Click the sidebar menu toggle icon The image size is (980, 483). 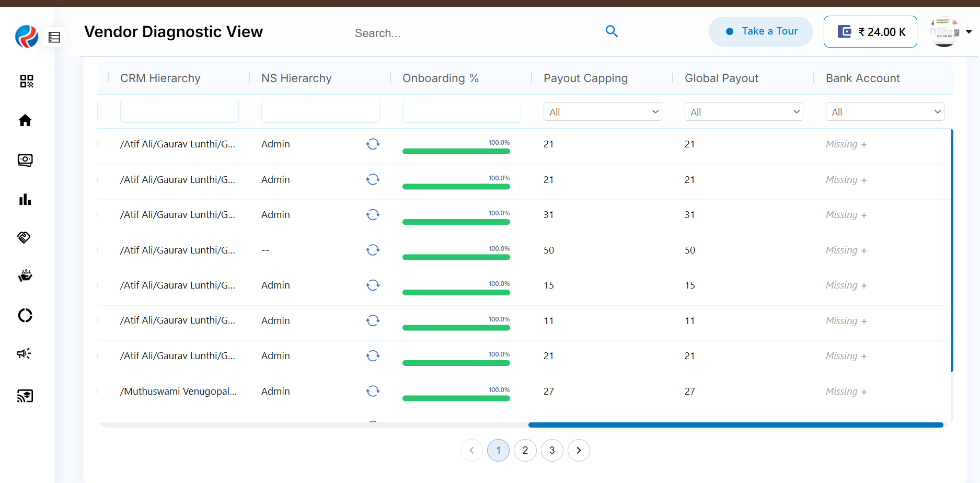click(x=54, y=37)
